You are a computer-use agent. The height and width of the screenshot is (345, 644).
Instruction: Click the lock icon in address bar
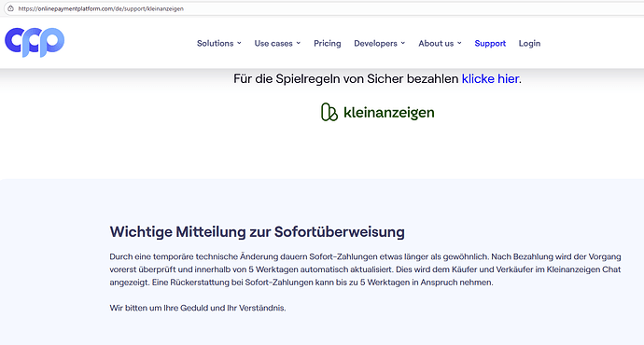(x=10, y=8)
